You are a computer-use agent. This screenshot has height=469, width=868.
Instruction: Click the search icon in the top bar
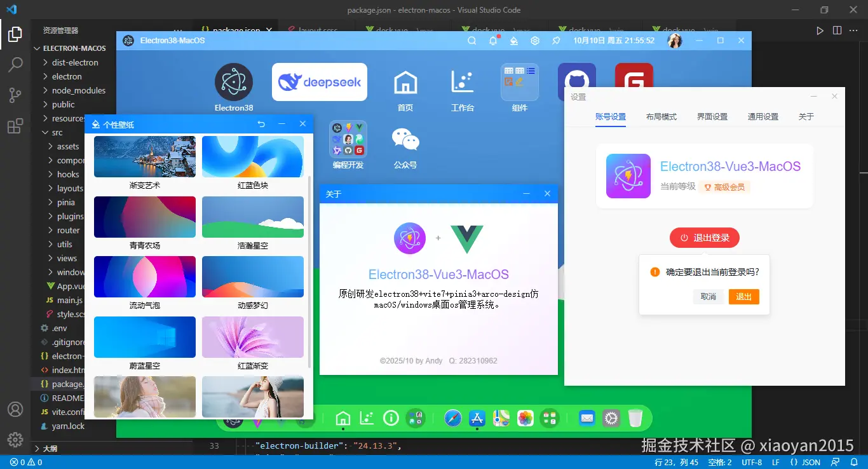pyautogui.click(x=471, y=39)
